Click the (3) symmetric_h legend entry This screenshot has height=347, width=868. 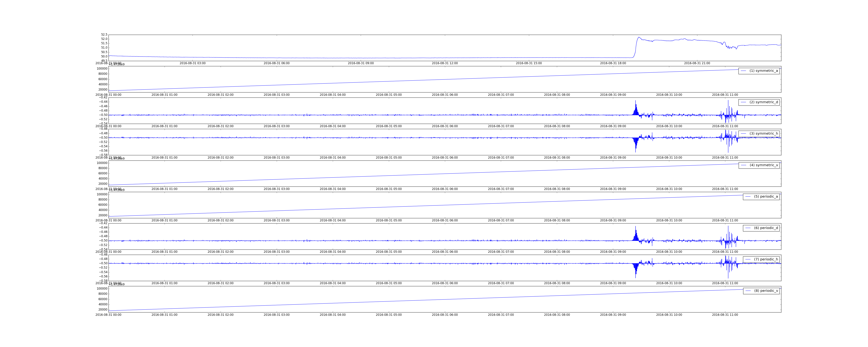click(x=759, y=134)
